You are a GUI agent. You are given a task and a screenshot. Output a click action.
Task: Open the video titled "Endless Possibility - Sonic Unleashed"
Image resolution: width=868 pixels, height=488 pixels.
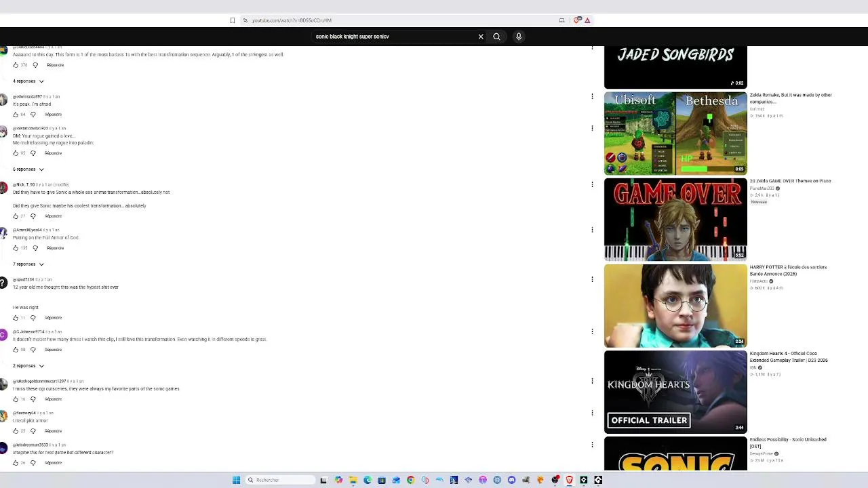pos(788,443)
